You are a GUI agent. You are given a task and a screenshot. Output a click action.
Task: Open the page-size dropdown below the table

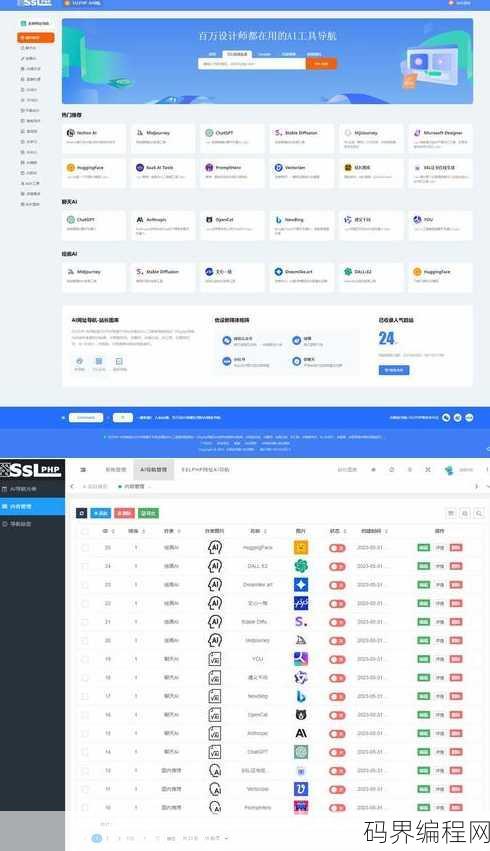[x=215, y=838]
